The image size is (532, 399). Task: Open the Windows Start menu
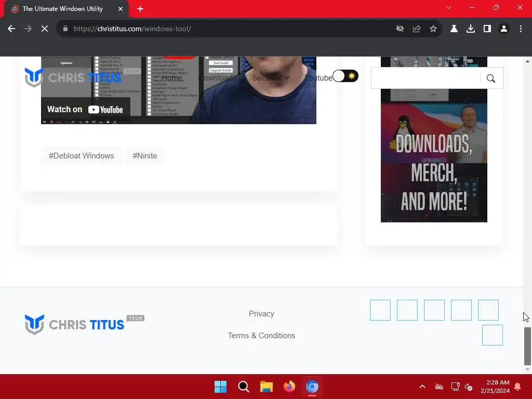(220, 387)
